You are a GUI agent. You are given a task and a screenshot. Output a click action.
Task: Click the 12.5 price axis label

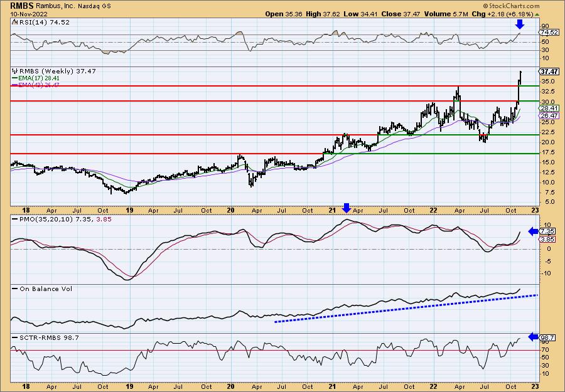(x=547, y=172)
